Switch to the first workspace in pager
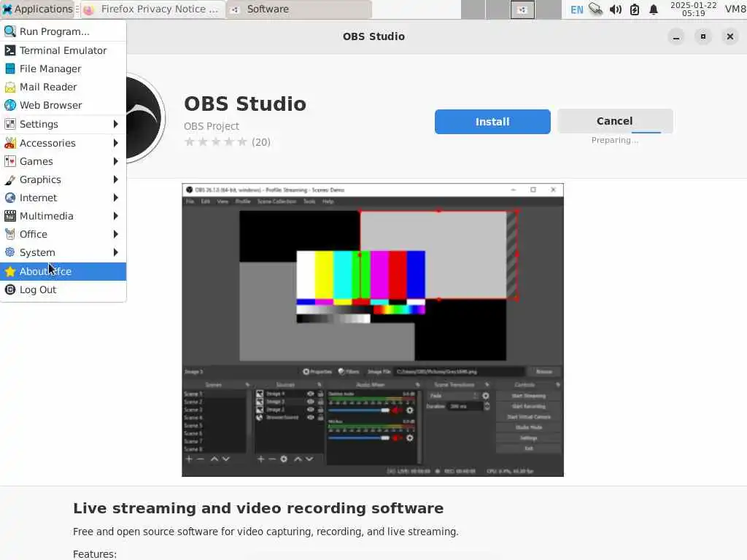Image resolution: width=747 pixels, height=560 pixels. 473,9
